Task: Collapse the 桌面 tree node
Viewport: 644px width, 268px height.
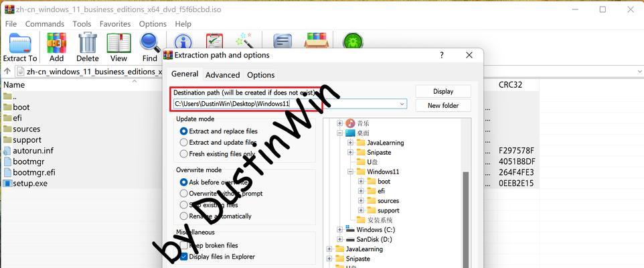Action: tap(339, 133)
